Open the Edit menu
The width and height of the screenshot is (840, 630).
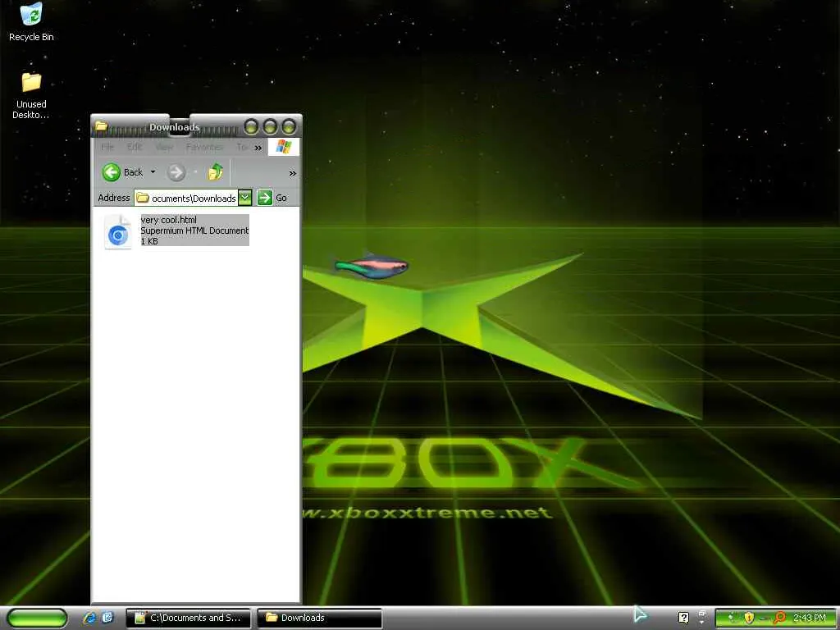(135, 147)
